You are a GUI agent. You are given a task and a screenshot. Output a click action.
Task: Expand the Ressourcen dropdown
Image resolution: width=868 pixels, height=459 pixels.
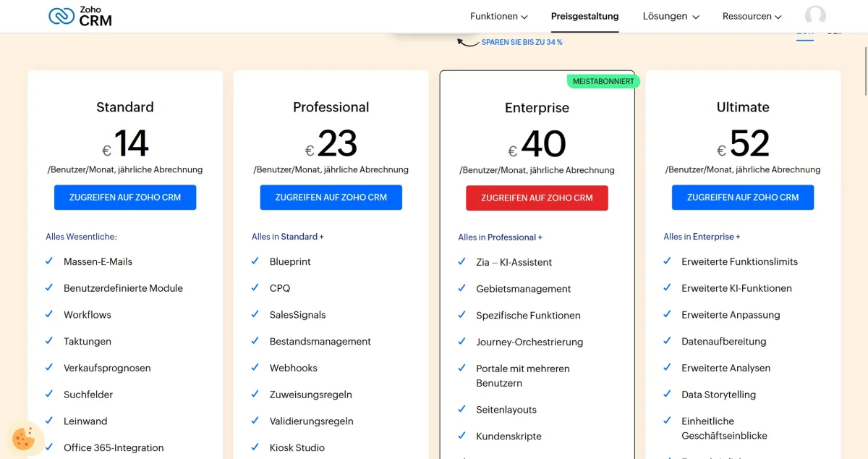pyautogui.click(x=752, y=16)
